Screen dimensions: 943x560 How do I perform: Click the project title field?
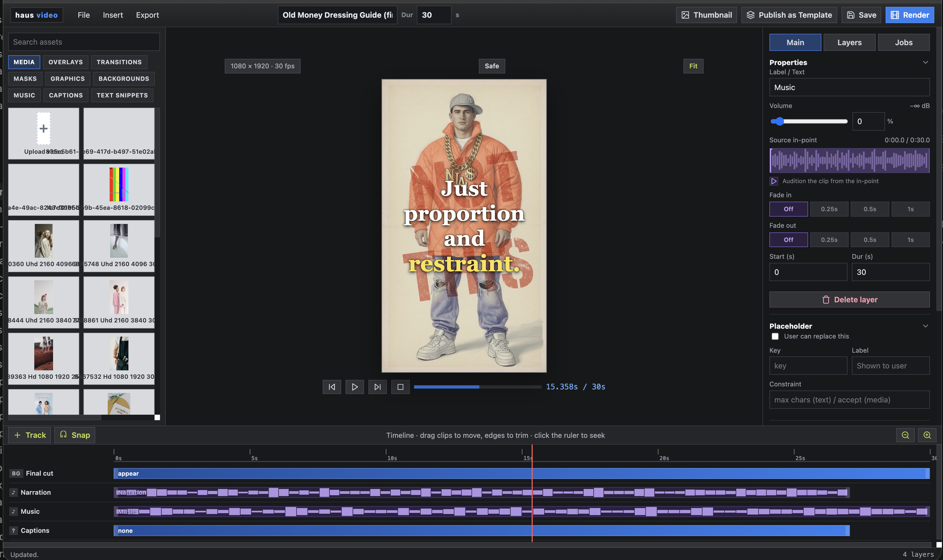[x=337, y=15]
